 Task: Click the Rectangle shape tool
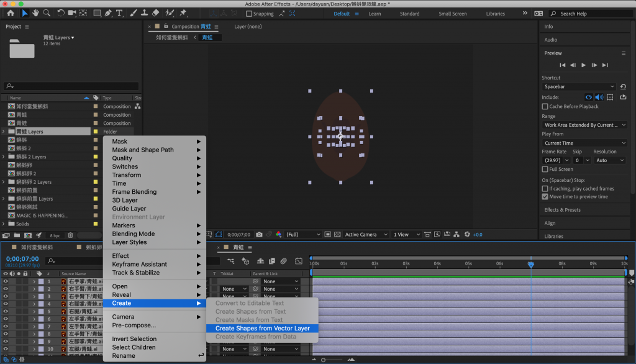coord(98,13)
